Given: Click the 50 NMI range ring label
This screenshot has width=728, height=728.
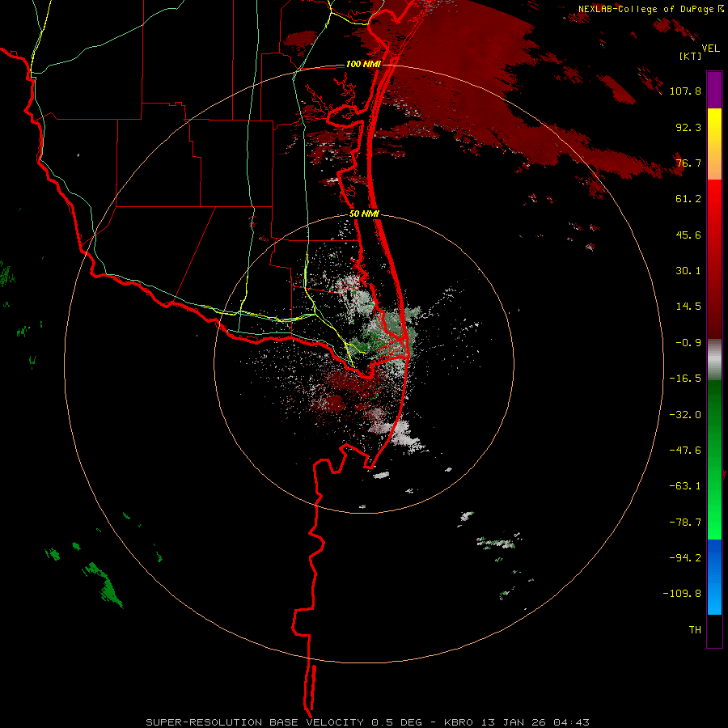Looking at the screenshot, I should (x=365, y=214).
